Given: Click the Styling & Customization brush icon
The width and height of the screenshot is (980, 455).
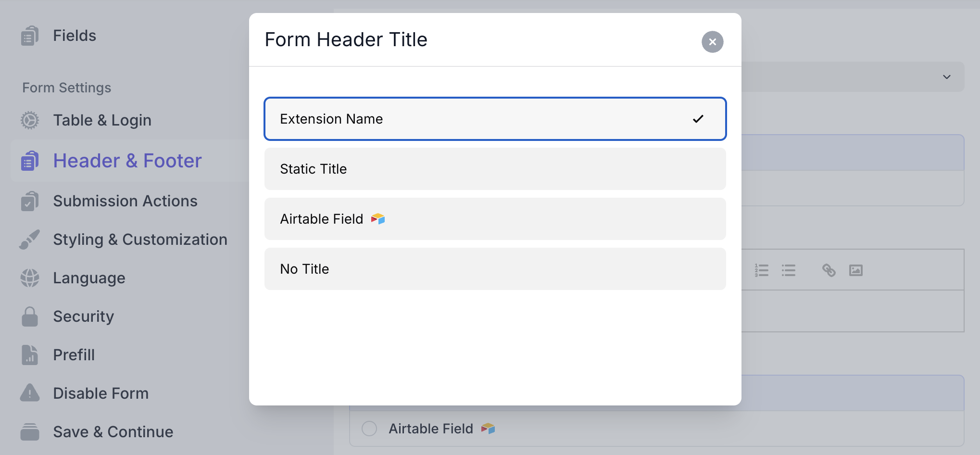Looking at the screenshot, I should [x=30, y=240].
